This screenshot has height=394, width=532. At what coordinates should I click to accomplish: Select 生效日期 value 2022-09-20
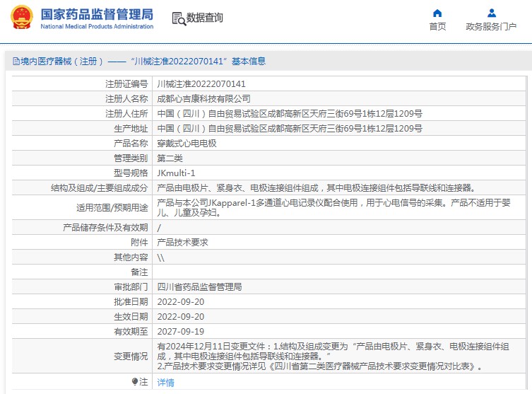pos(180,317)
